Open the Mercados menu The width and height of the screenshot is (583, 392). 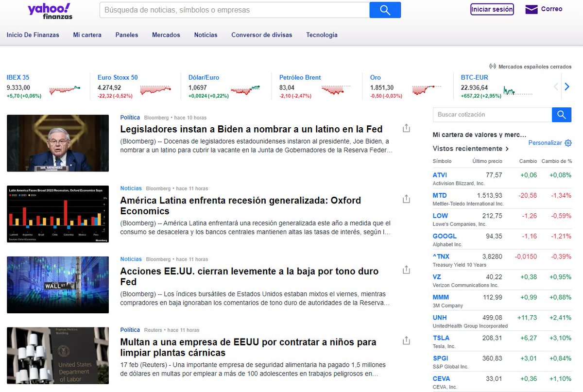point(166,35)
